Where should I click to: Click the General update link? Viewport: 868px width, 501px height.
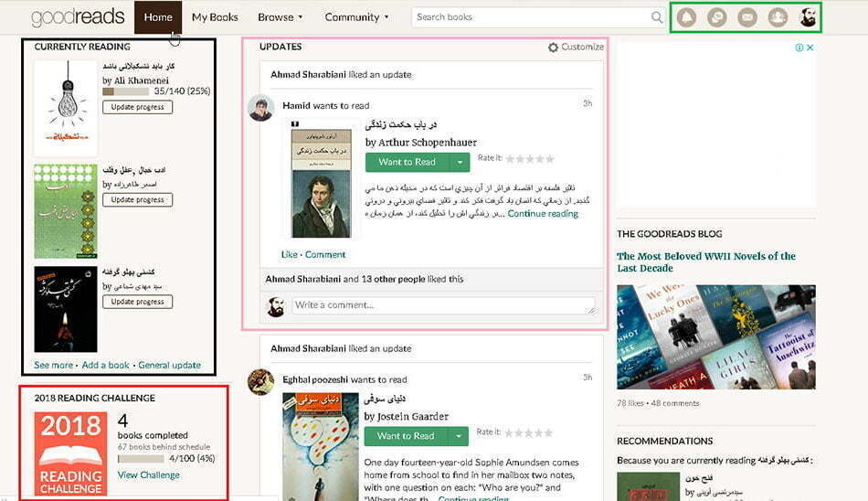click(x=169, y=365)
